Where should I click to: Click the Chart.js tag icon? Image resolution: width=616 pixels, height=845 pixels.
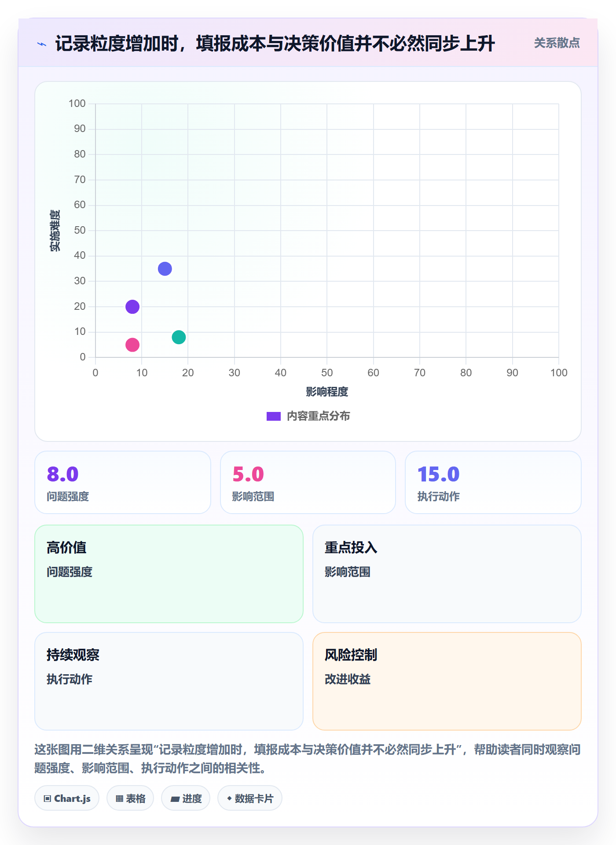pyautogui.click(x=48, y=799)
